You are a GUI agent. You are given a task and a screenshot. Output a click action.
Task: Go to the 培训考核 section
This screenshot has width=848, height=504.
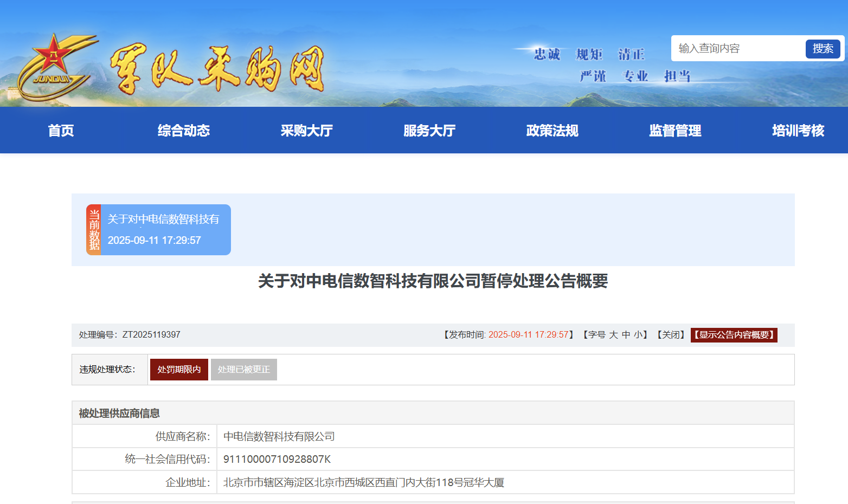click(x=798, y=131)
